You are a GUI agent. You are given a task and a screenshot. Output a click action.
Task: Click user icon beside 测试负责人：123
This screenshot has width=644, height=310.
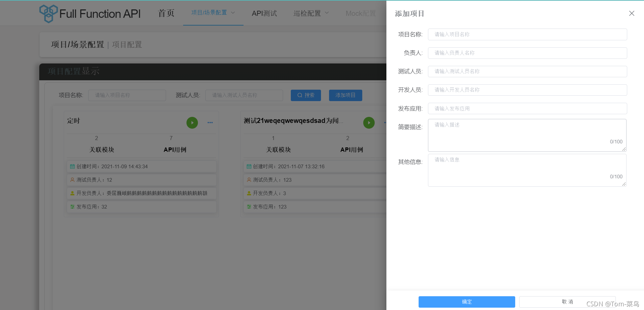tap(249, 180)
